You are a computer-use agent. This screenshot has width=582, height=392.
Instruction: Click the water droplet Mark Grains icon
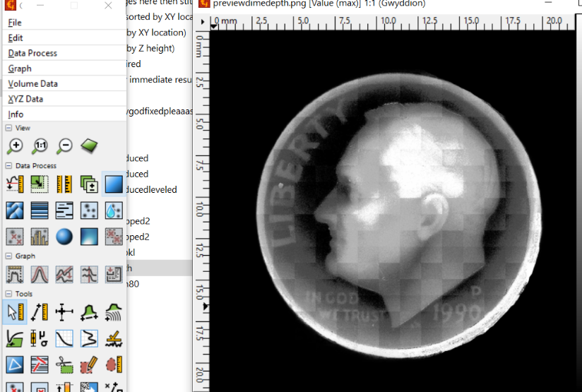tap(113, 210)
